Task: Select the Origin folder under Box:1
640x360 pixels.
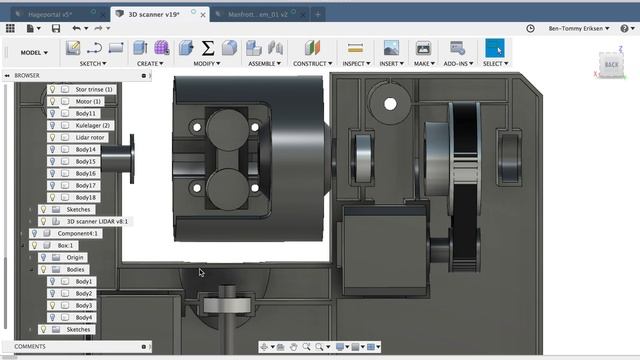Action: [x=75, y=258]
